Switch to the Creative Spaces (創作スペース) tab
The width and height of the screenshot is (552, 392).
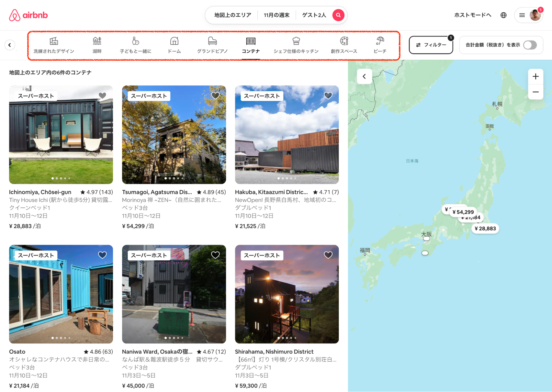coord(344,45)
